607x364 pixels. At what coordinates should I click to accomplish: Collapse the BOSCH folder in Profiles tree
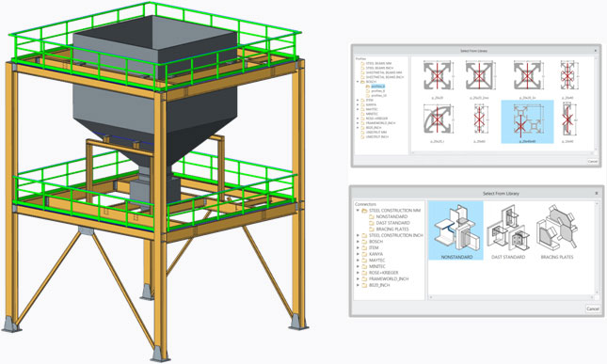(358, 82)
